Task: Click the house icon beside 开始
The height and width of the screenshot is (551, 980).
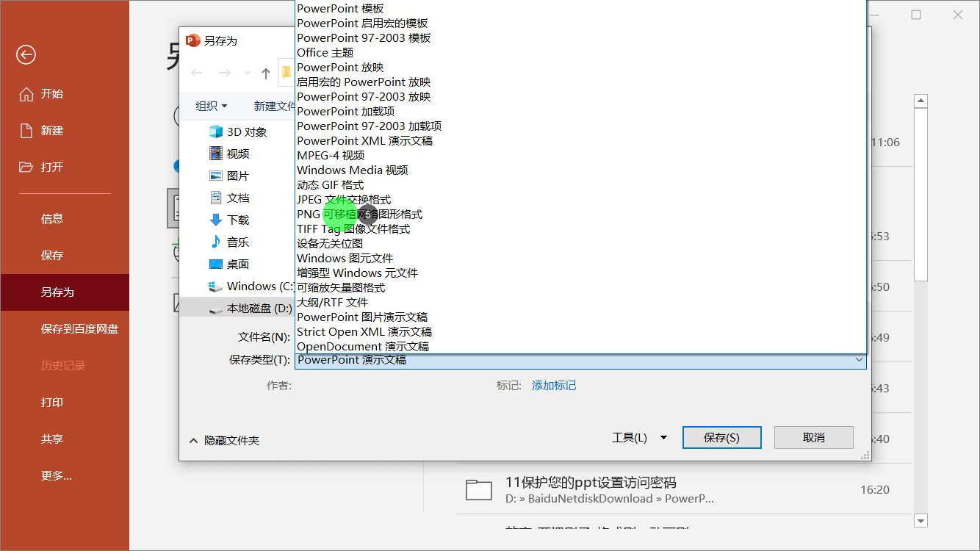Action: point(26,94)
